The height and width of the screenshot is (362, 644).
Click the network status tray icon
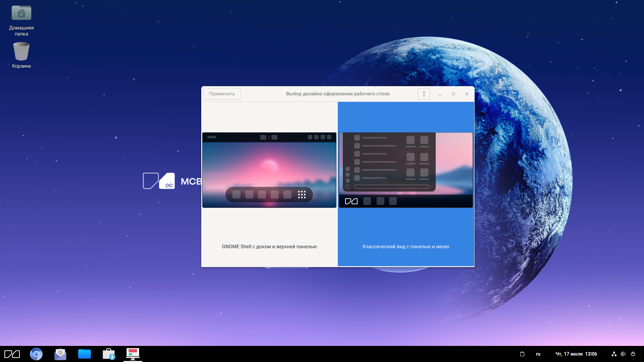tap(614, 354)
